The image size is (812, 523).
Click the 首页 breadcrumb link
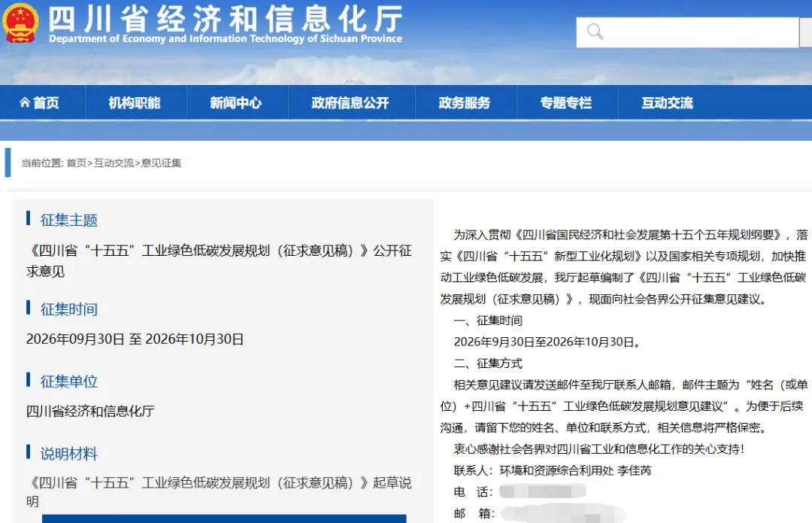(x=77, y=163)
